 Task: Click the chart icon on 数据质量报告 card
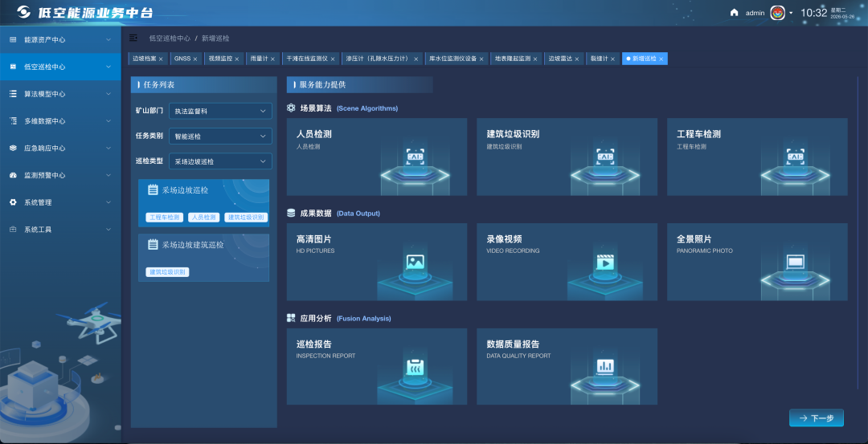click(605, 367)
